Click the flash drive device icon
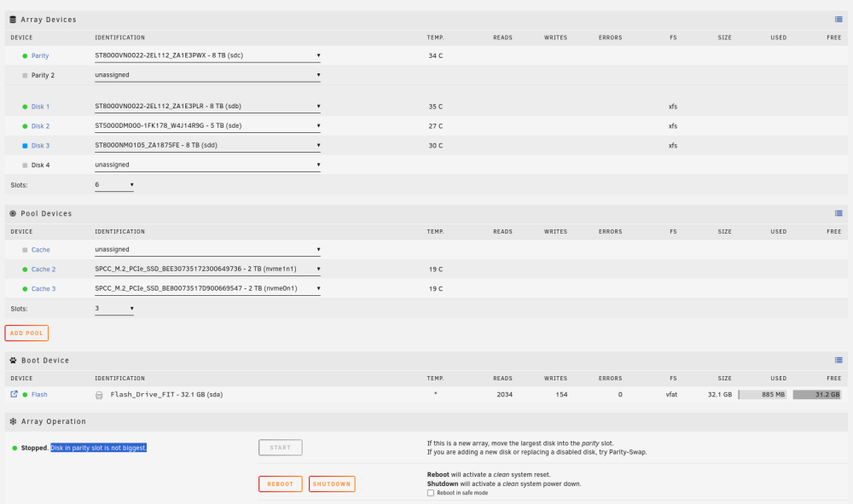The width and height of the screenshot is (853, 504). point(99,395)
